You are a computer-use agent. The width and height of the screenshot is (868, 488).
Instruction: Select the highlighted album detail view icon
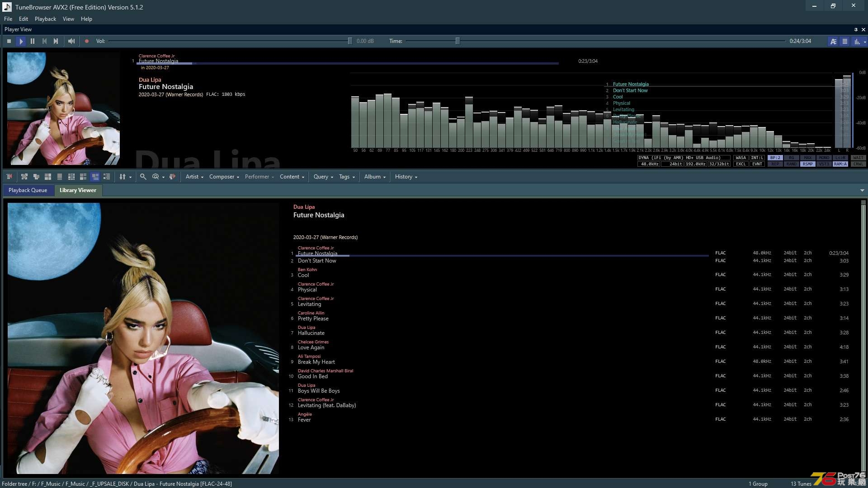coord(95,177)
